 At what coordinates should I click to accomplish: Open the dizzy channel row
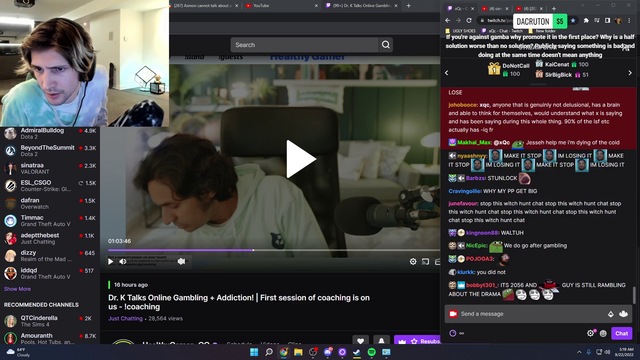pos(50,256)
